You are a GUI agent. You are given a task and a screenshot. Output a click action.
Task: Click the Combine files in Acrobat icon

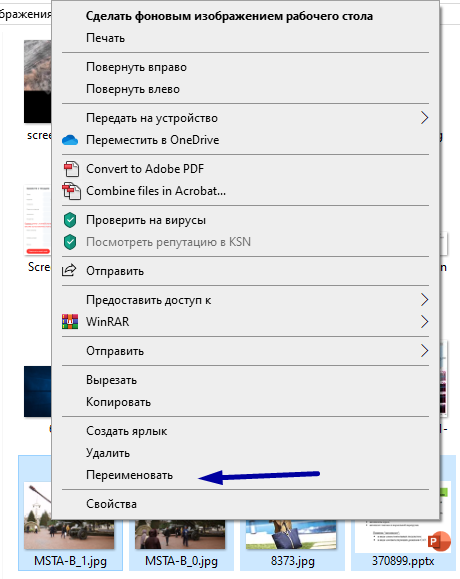pos(71,191)
